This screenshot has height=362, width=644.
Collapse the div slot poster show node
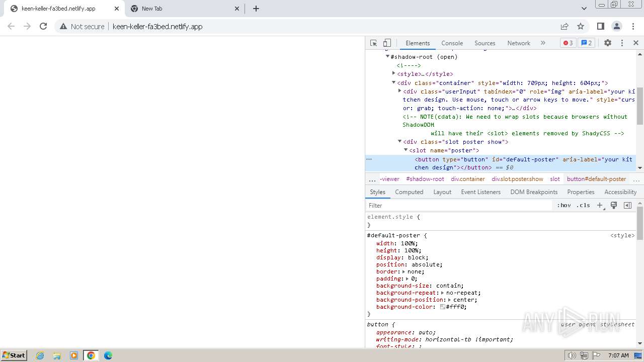399,141
